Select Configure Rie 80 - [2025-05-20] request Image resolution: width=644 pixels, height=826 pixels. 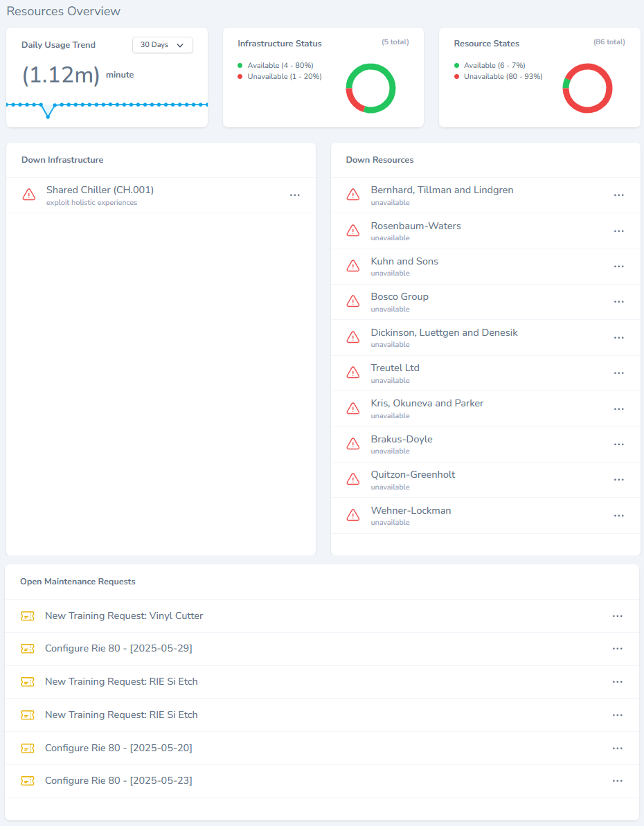click(118, 748)
